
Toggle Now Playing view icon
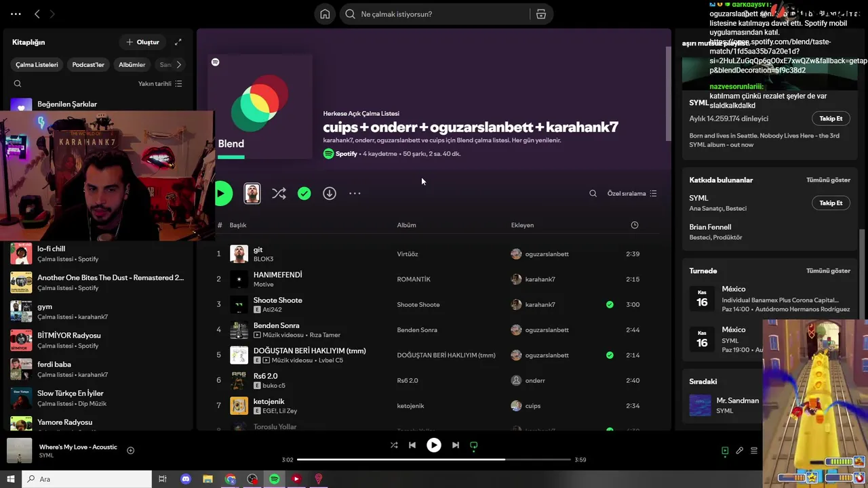725,451
